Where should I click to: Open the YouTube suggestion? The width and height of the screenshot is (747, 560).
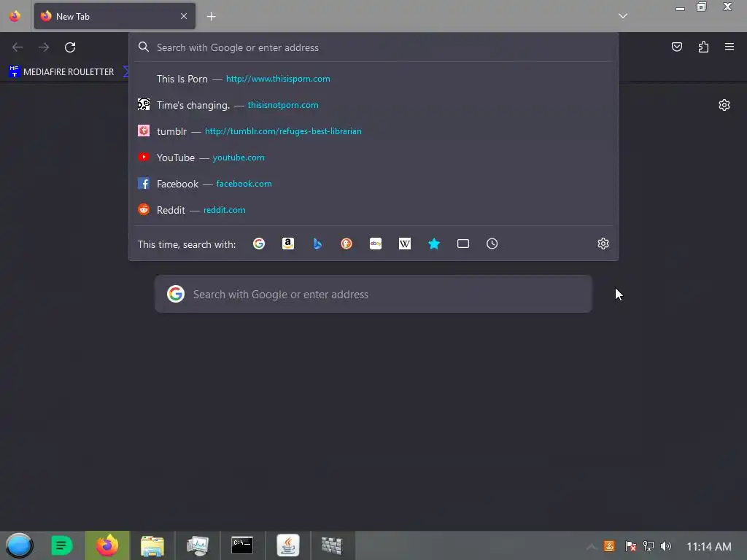(x=373, y=157)
